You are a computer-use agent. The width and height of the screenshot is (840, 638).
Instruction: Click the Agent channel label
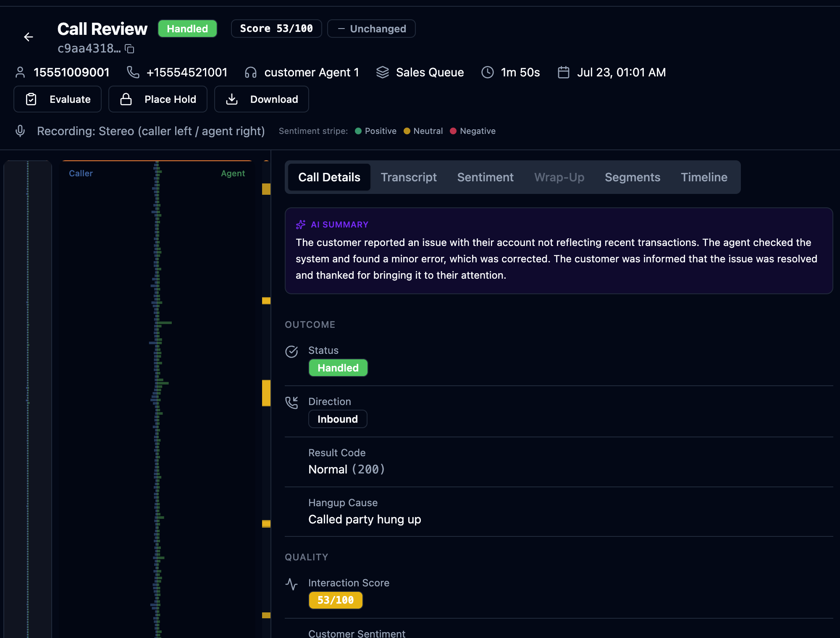[x=233, y=173]
